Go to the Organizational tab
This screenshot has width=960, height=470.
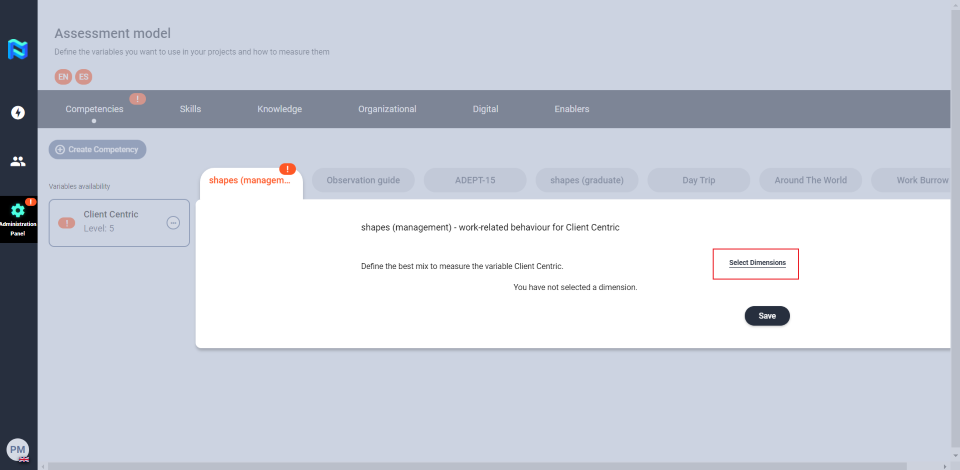(387, 109)
